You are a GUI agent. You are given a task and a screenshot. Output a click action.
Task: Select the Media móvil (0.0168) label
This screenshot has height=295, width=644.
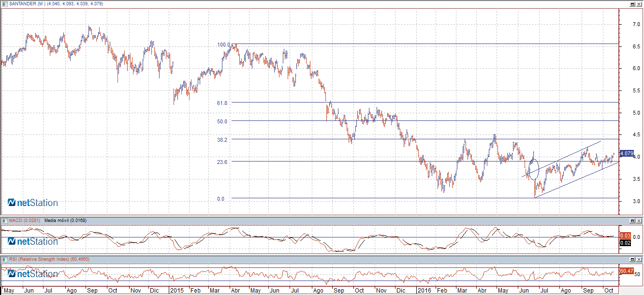(65, 221)
